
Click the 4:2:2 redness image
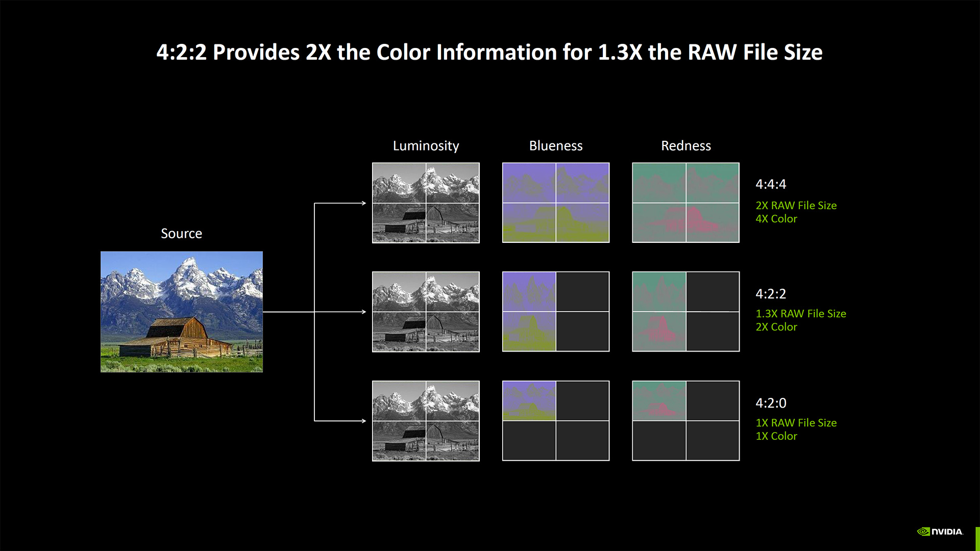pyautogui.click(x=685, y=311)
